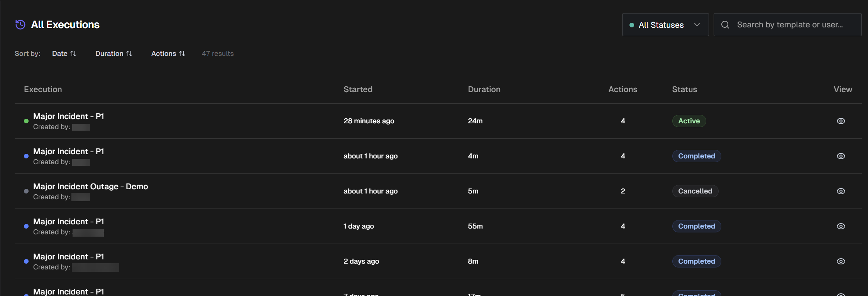This screenshot has height=296, width=868.
Task: Click the Active status badge
Action: [689, 121]
